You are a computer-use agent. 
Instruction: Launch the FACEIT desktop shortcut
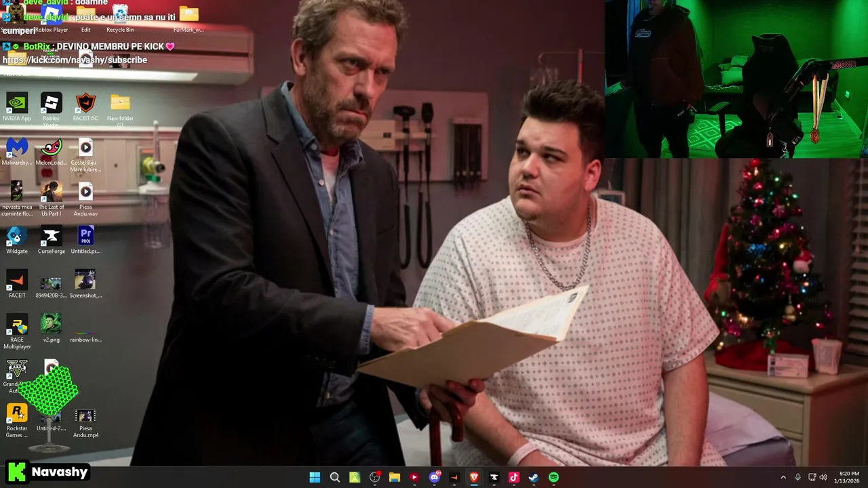pos(17,284)
